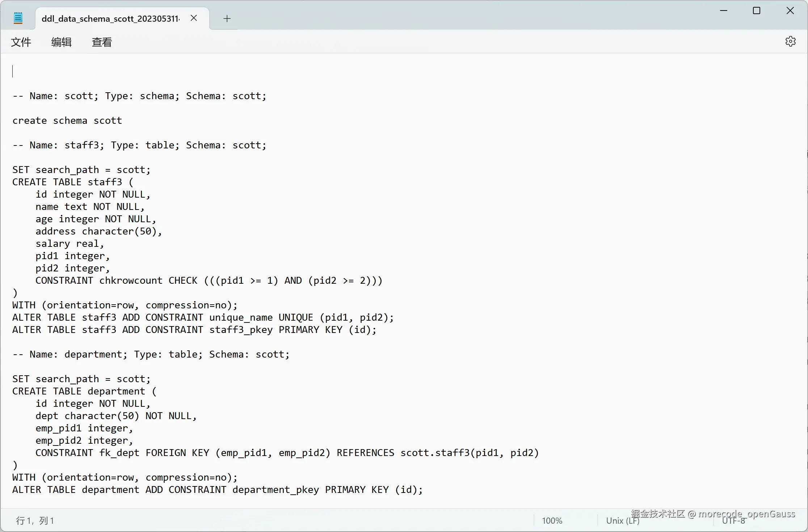Add a new tab with plus icon
The height and width of the screenshot is (532, 808).
(227, 18)
